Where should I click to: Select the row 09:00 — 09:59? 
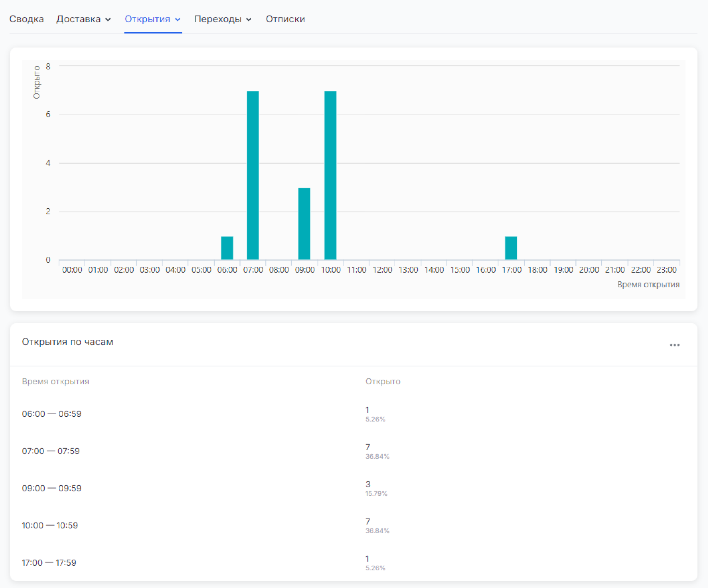pyautogui.click(x=354, y=488)
